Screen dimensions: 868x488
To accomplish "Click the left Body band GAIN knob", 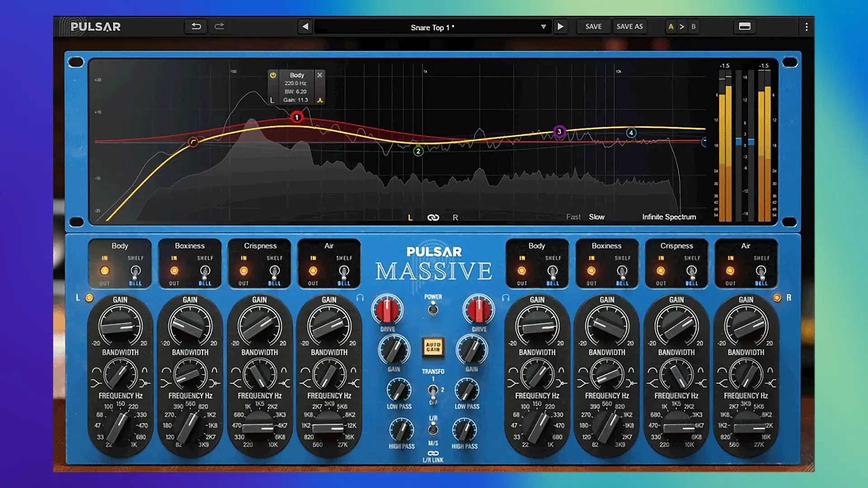I will [x=120, y=325].
